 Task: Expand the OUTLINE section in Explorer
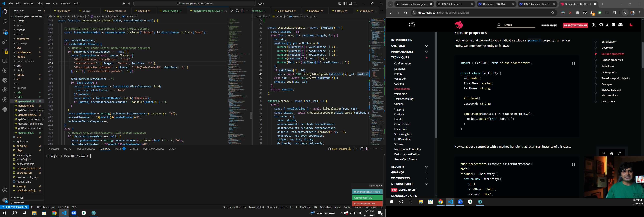pyautogui.click(x=27, y=198)
